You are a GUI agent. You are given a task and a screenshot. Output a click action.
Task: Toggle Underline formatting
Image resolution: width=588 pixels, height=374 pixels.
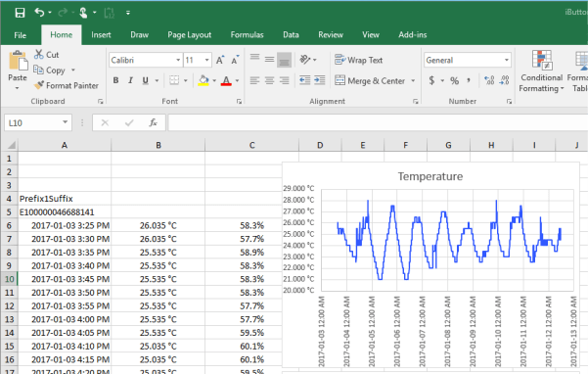pyautogui.click(x=146, y=80)
